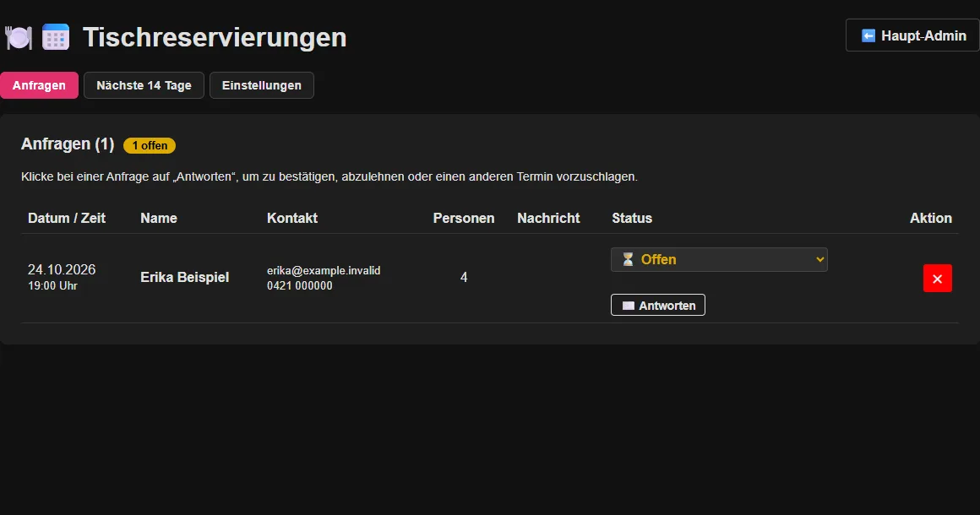Open the Einstellungen tab
Viewport: 980px width, 515px height.
coord(261,85)
